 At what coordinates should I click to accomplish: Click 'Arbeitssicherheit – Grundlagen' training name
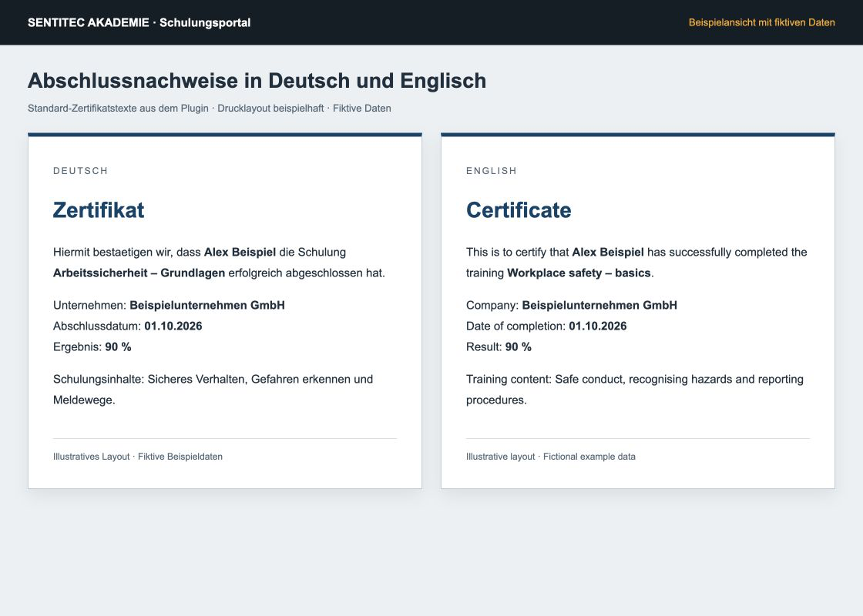pyautogui.click(x=139, y=273)
